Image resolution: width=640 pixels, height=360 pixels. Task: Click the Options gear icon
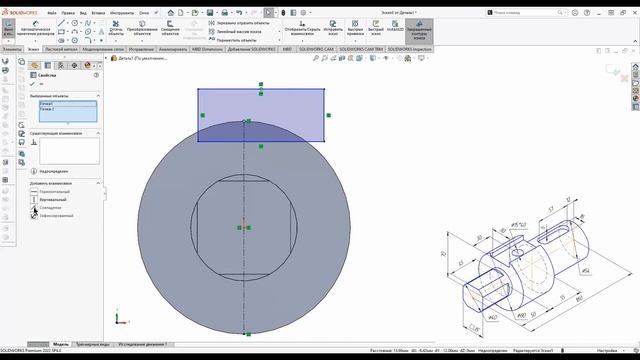[303, 13]
